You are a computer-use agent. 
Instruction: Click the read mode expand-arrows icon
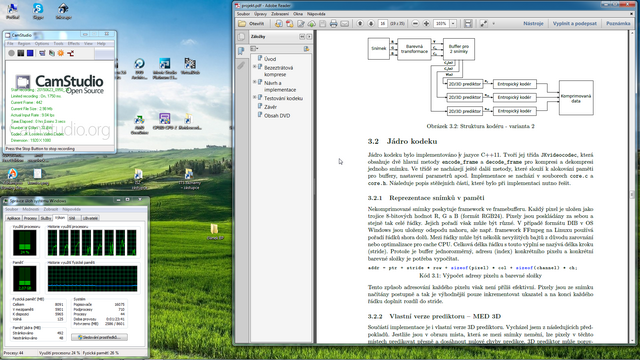coord(484,24)
